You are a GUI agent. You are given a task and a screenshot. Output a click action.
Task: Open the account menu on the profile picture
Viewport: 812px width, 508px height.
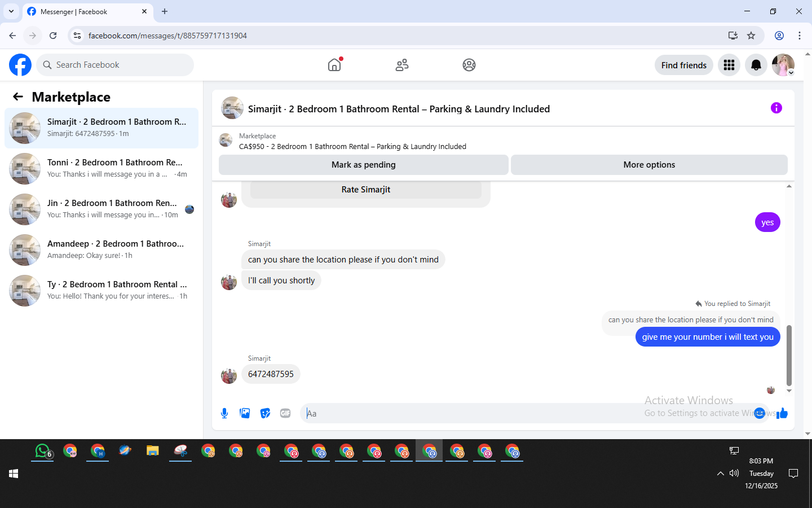coord(783,65)
